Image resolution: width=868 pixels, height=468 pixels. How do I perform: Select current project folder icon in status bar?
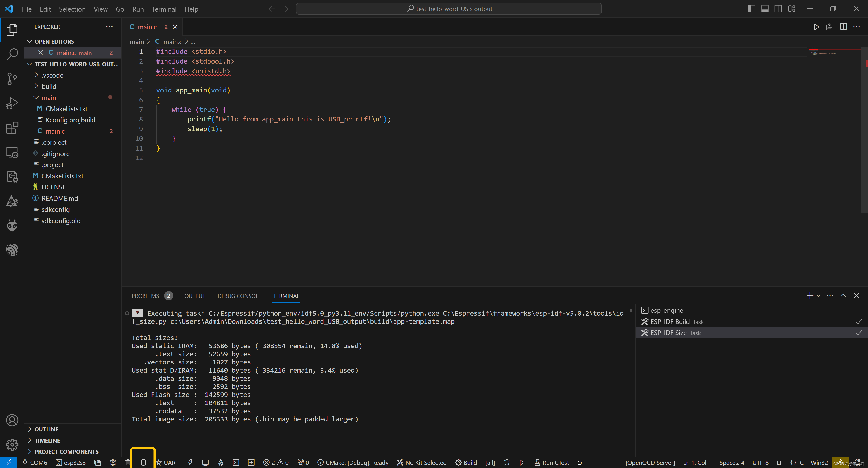tap(98, 463)
